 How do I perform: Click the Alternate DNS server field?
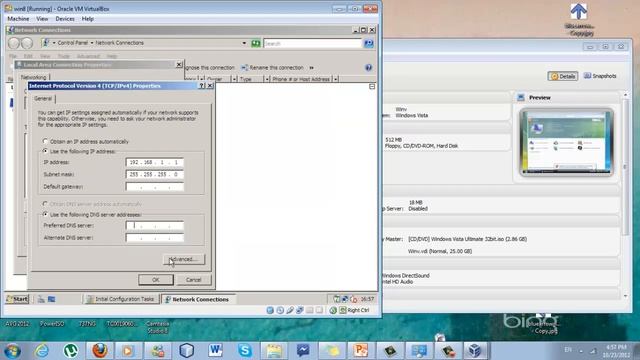pos(155,238)
